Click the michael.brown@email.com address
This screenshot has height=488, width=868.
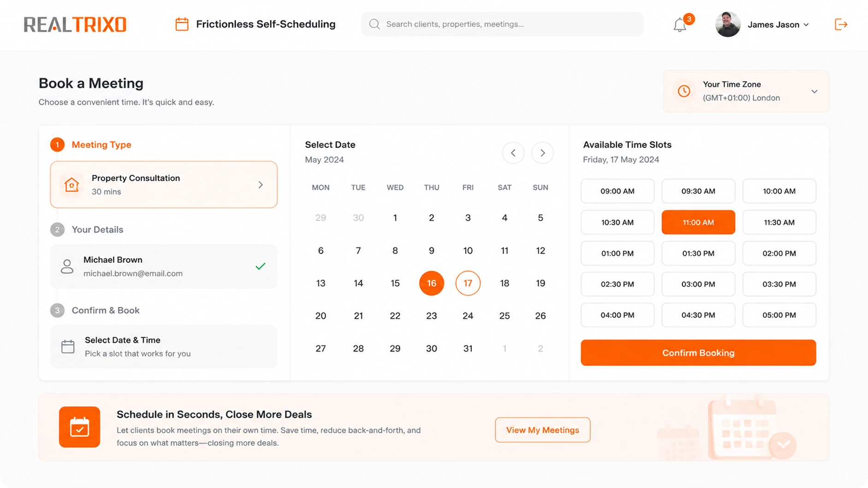(133, 274)
